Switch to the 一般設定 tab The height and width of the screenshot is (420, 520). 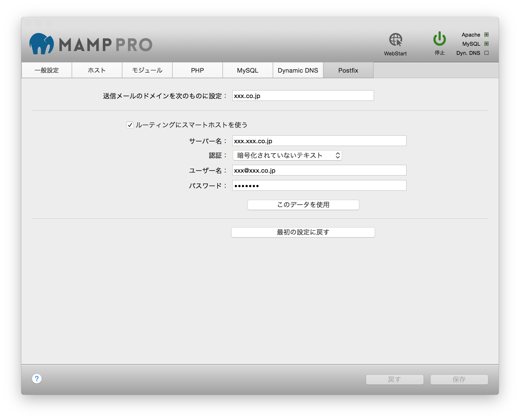click(47, 70)
